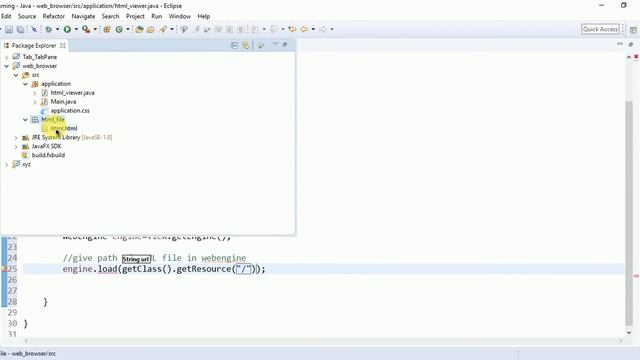Open the Forward history dropdown arrow
This screenshot has width=640, height=360.
coord(332,29)
